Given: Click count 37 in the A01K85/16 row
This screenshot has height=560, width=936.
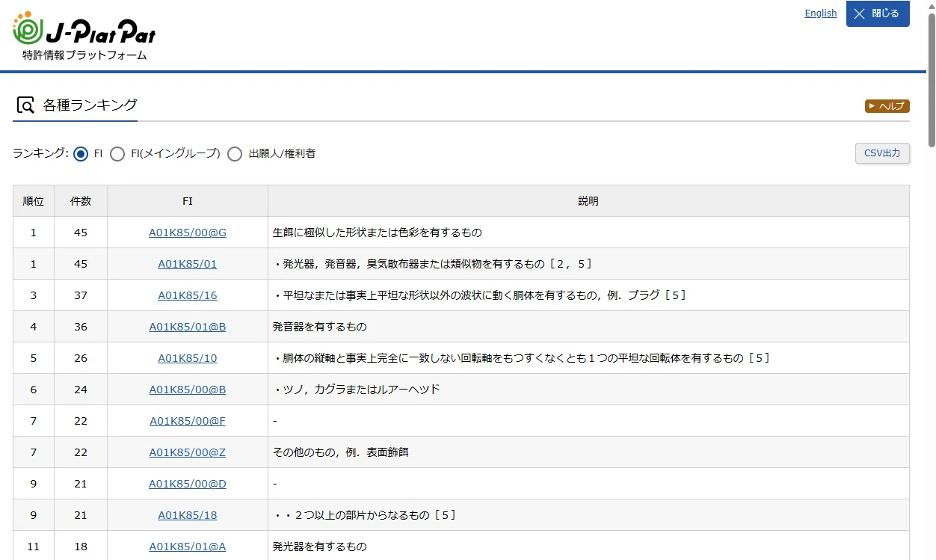Looking at the screenshot, I should coord(81,295).
